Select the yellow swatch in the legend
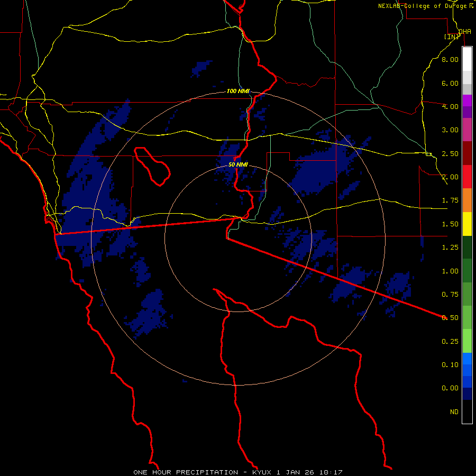This screenshot has height=476, width=476. pyautogui.click(x=467, y=224)
